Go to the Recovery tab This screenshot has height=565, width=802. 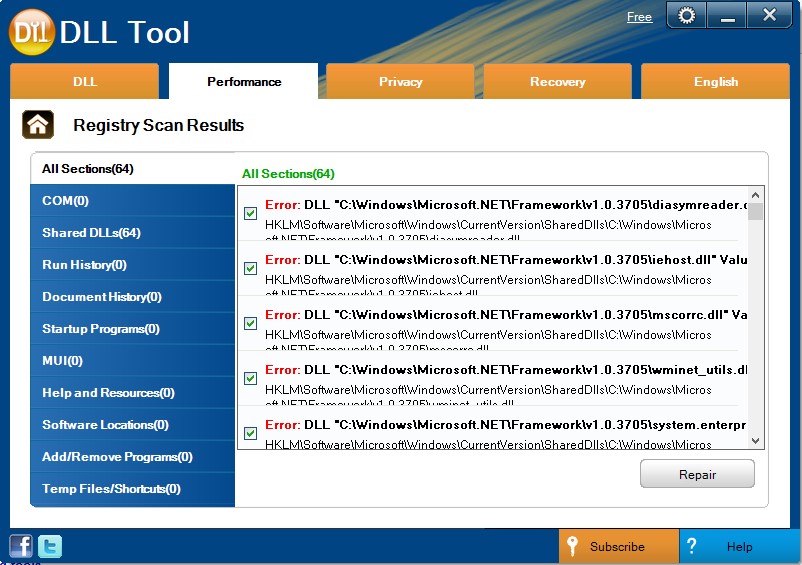pyautogui.click(x=558, y=81)
